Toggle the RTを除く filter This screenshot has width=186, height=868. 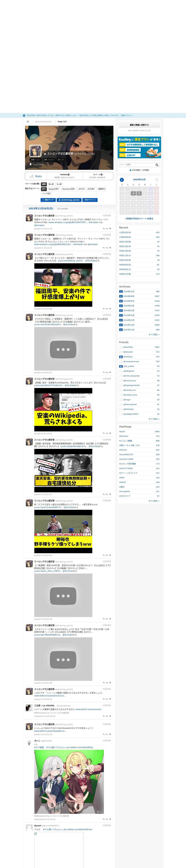[x=92, y=189]
